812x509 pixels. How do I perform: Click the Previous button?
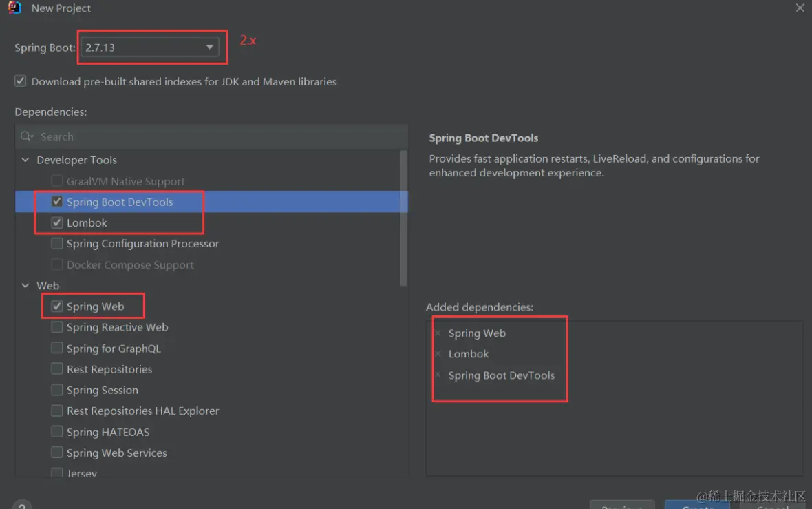coord(621,506)
